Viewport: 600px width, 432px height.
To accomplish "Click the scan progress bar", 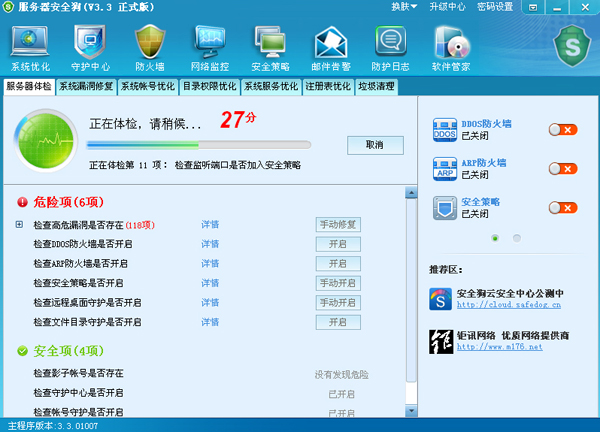I will click(x=199, y=145).
